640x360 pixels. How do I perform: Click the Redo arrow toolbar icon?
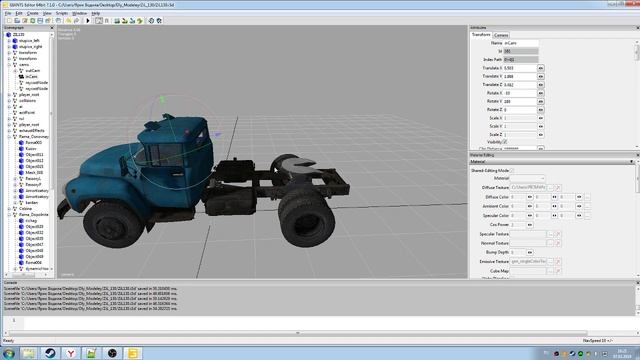(x=76, y=20)
